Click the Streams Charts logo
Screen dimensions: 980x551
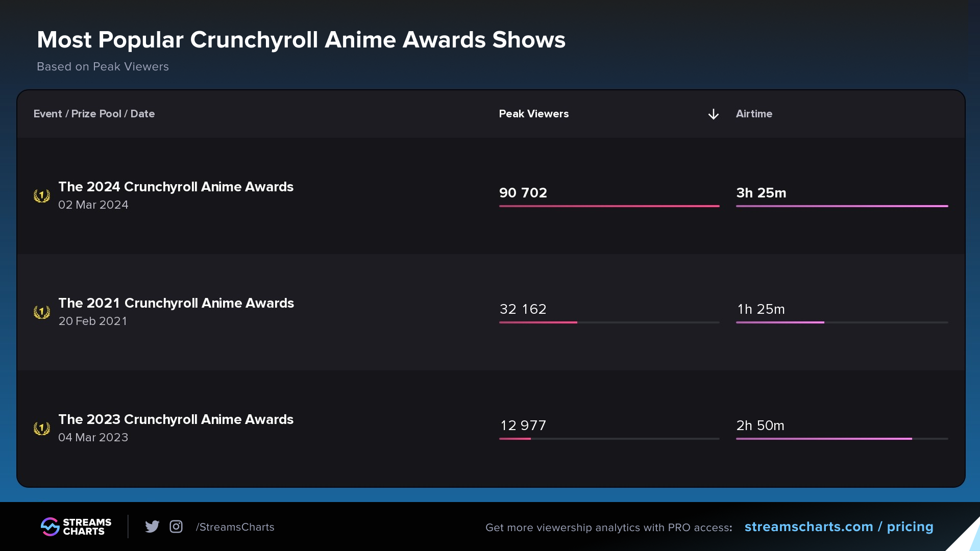click(76, 527)
